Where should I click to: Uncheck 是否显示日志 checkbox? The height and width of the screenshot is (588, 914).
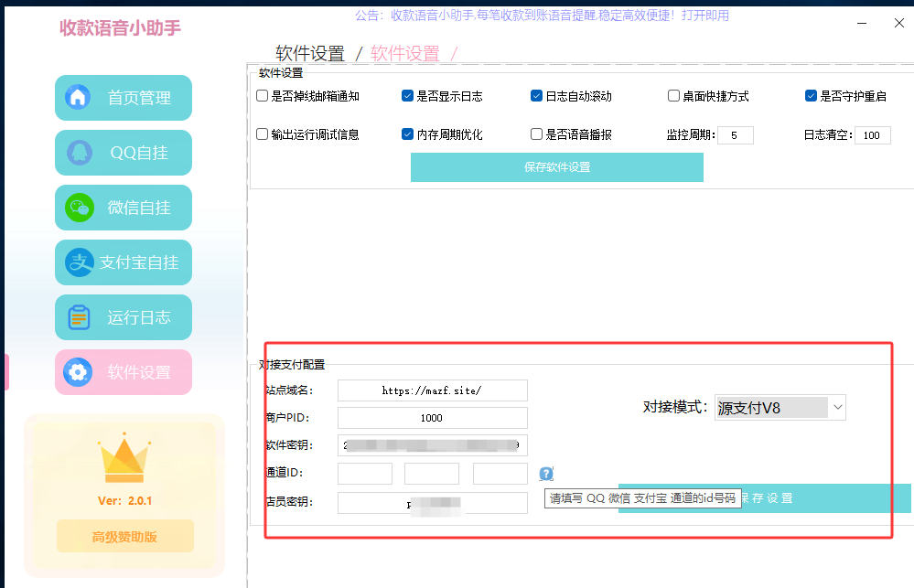pos(407,96)
